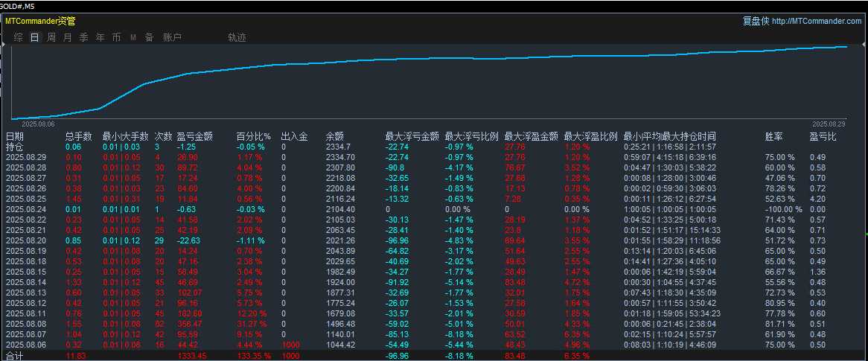
Task: Select the 2025.08.29 date row
Action: point(25,157)
